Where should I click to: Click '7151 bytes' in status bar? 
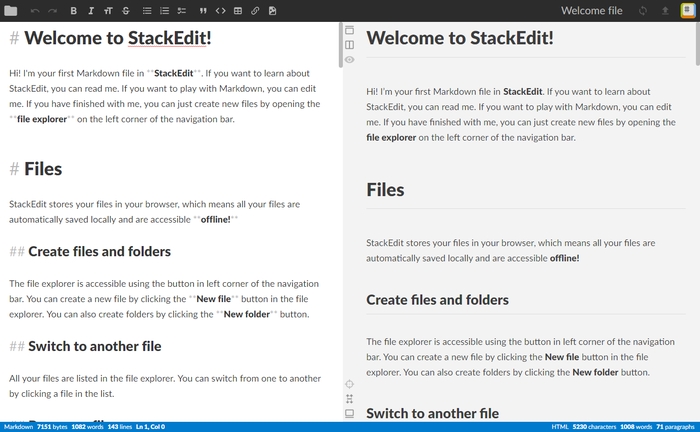[x=52, y=427]
